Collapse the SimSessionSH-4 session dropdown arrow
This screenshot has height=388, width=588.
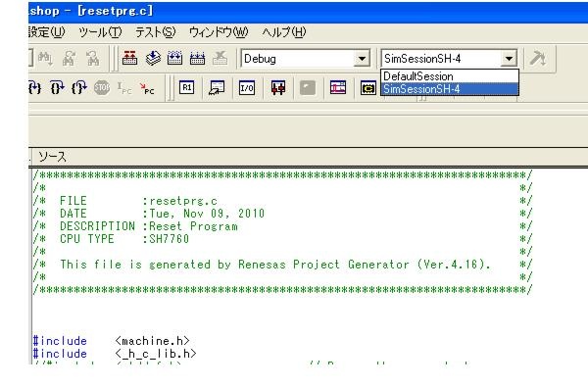tap(509, 59)
